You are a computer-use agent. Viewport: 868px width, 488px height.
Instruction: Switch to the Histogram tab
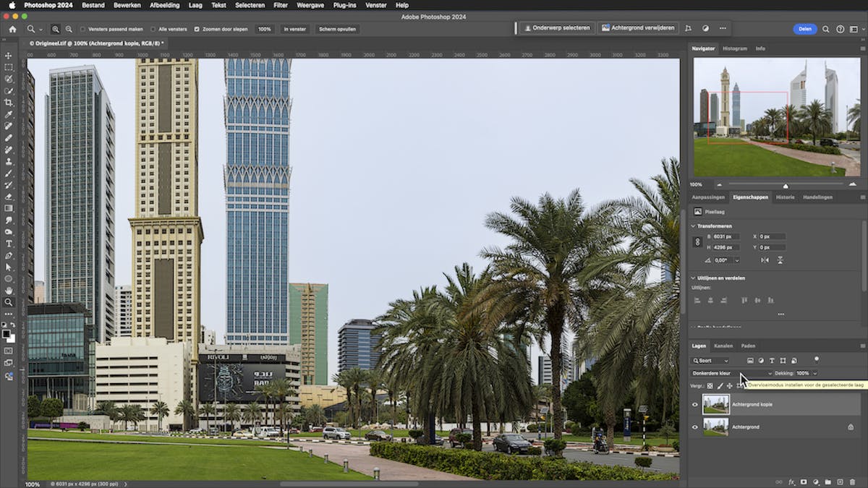(x=735, y=48)
